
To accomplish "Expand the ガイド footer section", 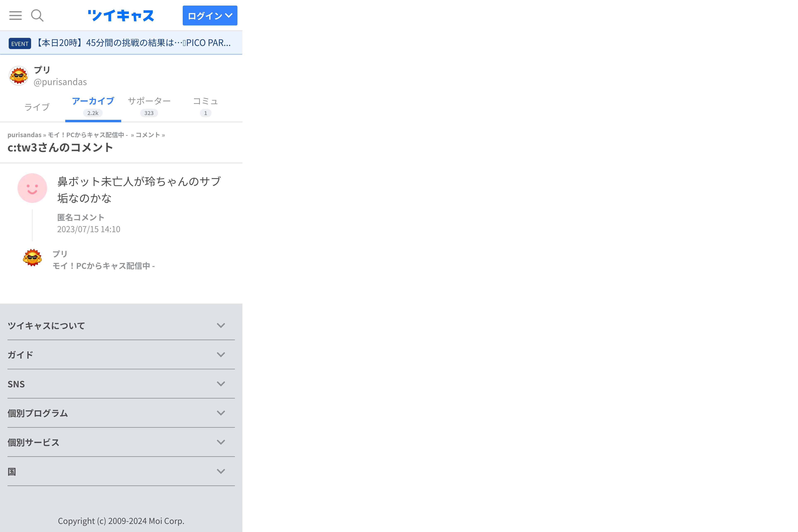I will pyautogui.click(x=121, y=355).
